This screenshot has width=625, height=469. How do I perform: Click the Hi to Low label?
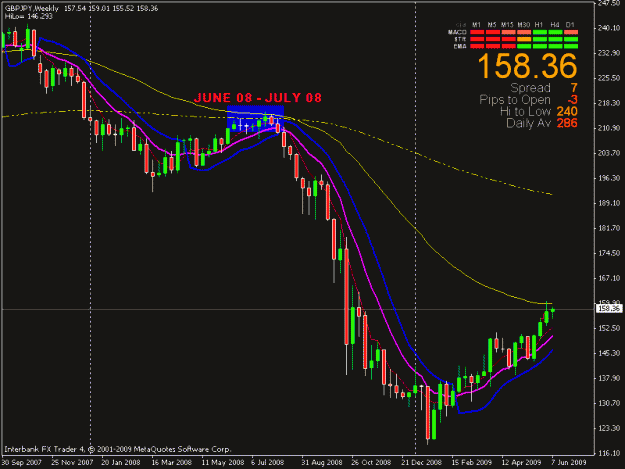click(x=525, y=111)
